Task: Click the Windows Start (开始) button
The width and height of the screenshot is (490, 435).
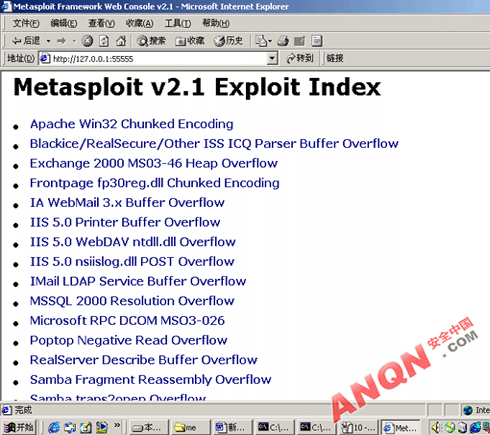Action: [19, 427]
